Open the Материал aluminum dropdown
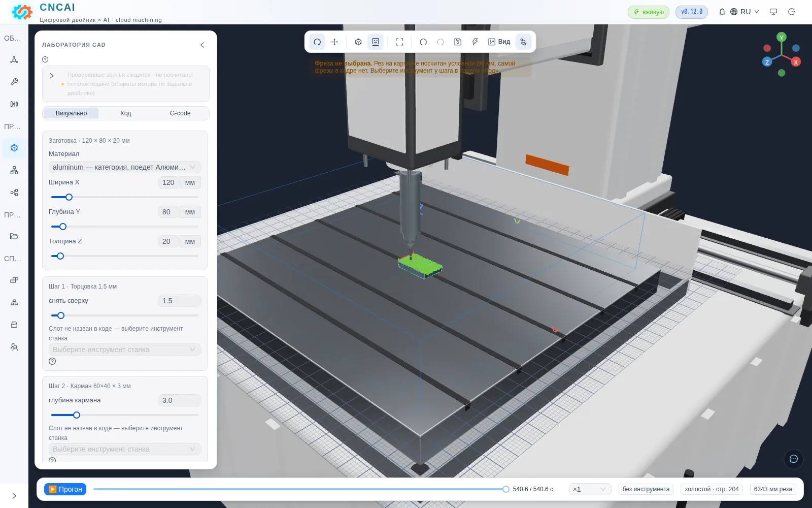The width and height of the screenshot is (812, 508). click(x=125, y=167)
